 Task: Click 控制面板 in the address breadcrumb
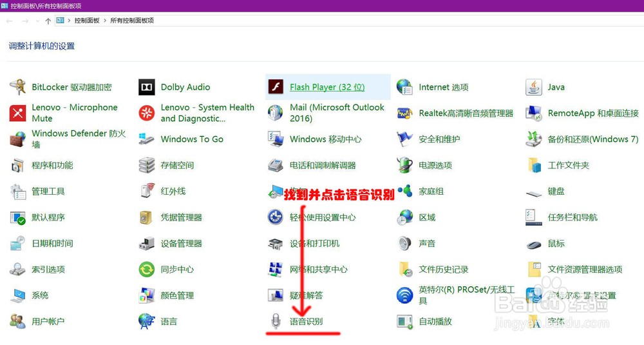(x=87, y=21)
